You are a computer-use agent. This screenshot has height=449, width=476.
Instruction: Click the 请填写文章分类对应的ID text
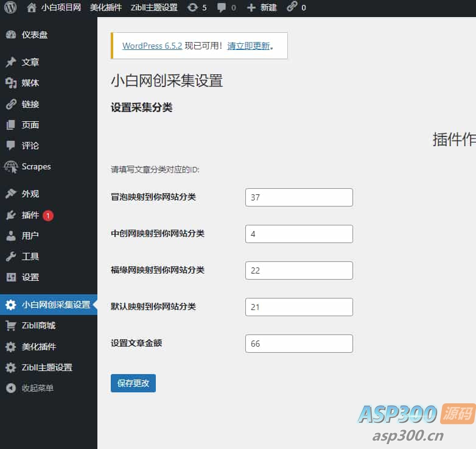155,169
